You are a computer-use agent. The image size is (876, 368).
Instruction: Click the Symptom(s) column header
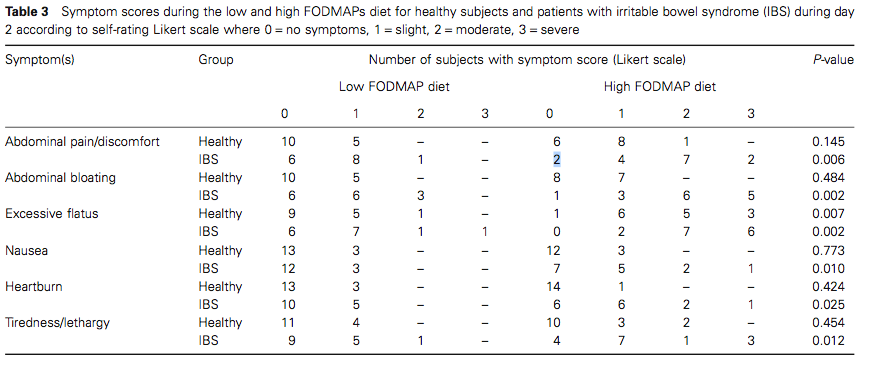40,60
